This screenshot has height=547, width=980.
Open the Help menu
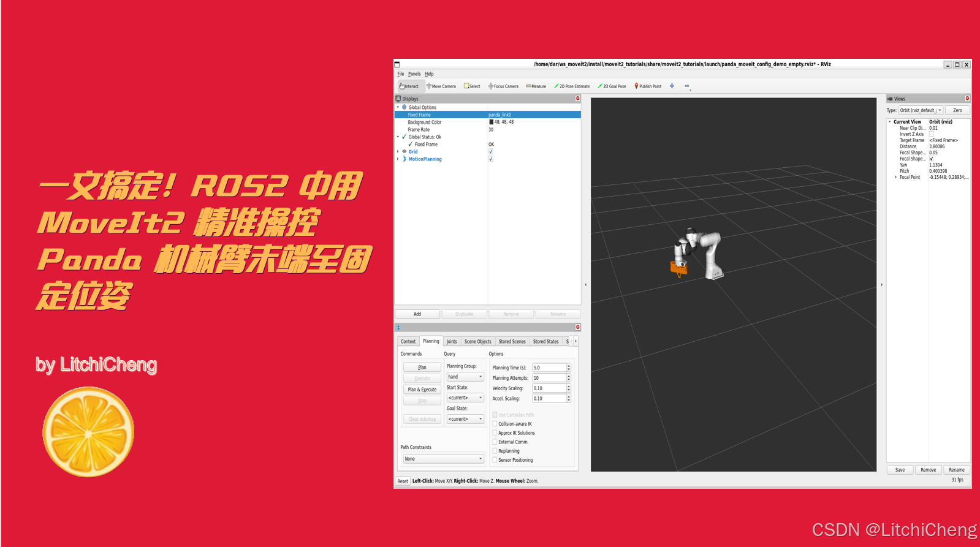point(429,74)
